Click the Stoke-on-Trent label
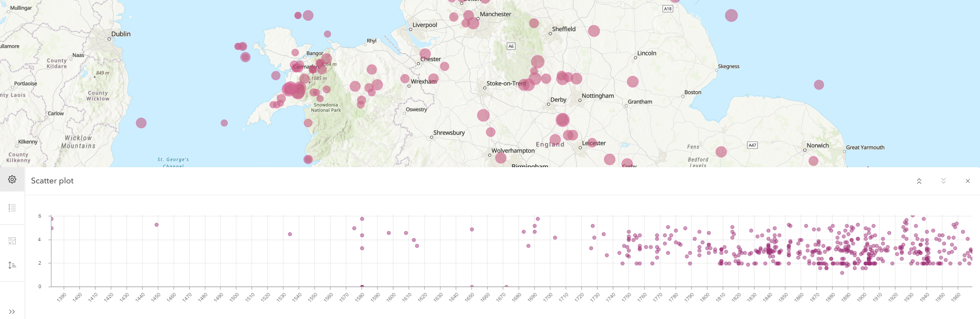Image resolution: width=980 pixels, height=319 pixels. click(507, 83)
